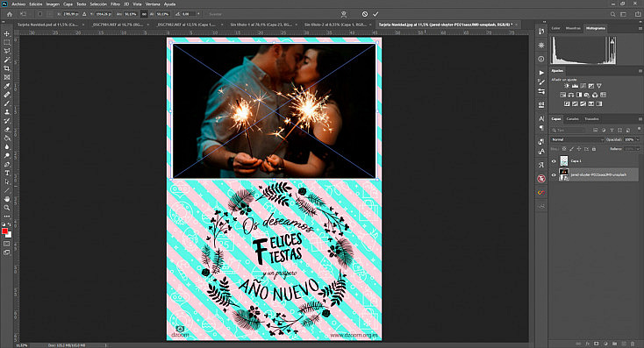Select the Zoom tool

tap(6, 208)
